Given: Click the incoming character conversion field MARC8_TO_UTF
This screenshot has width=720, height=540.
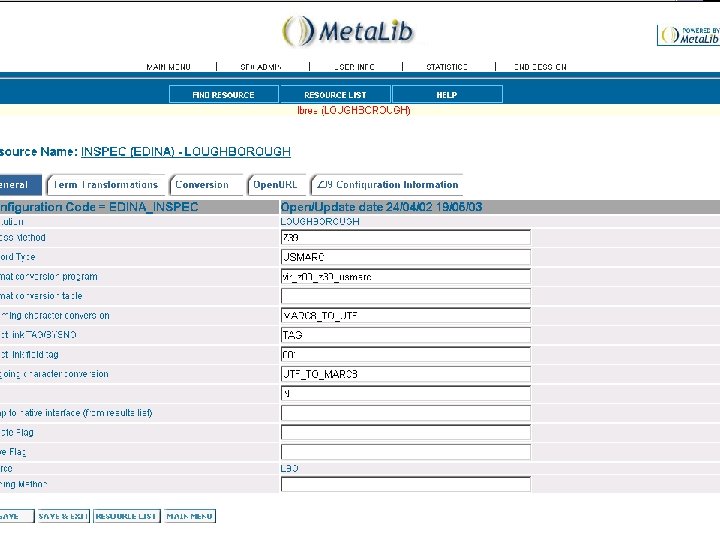Looking at the screenshot, I should [x=405, y=315].
